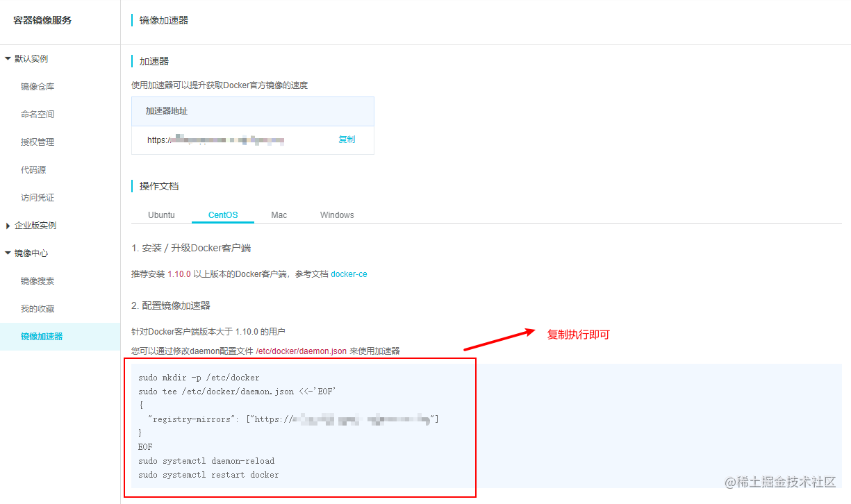Click the 操作文档 section heading
Viewport: 851px width, 504px height.
coord(159,186)
